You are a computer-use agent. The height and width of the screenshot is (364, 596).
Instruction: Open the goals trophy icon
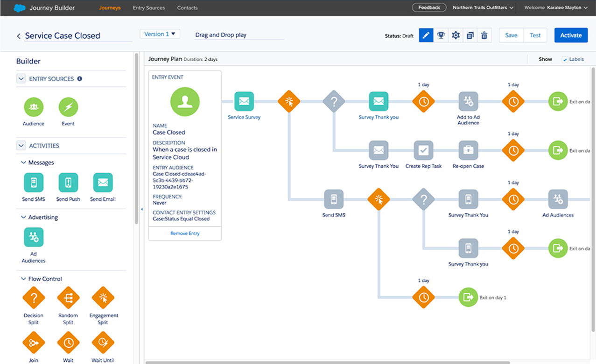tap(441, 35)
